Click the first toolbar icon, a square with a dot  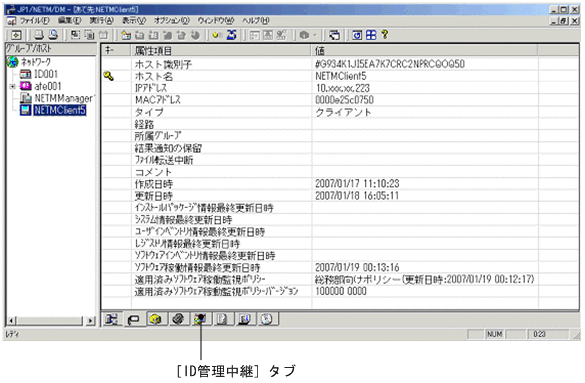click(x=16, y=35)
